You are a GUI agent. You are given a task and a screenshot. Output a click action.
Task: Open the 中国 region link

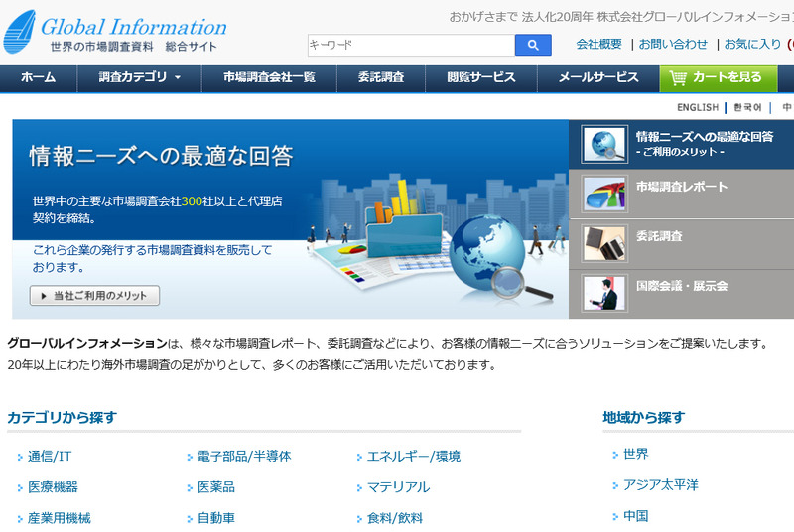635,516
